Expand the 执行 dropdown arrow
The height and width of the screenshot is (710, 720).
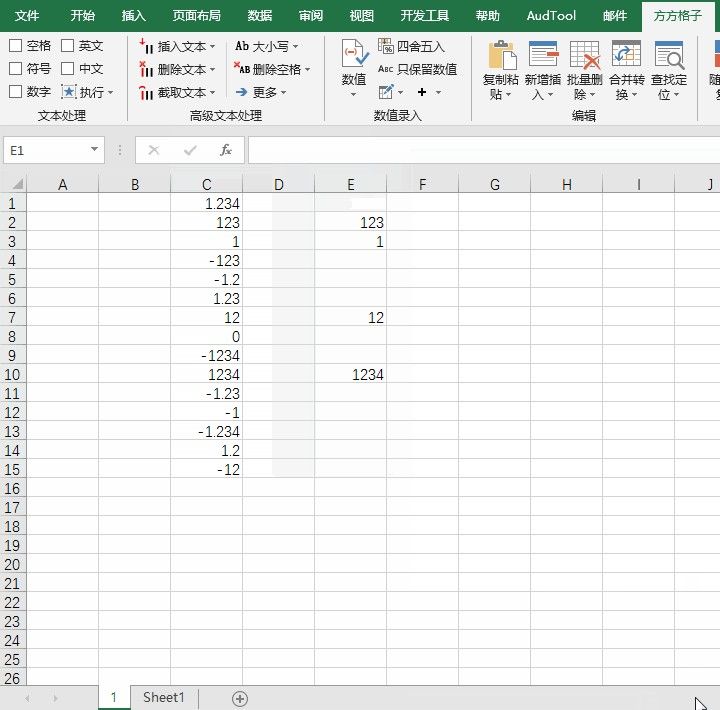coord(110,93)
